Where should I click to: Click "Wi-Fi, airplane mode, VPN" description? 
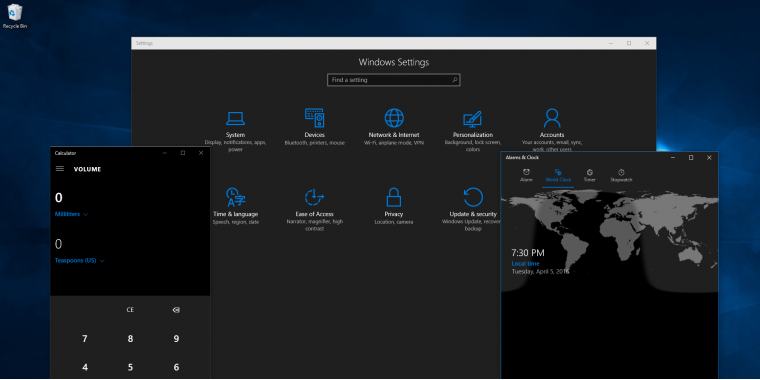(x=394, y=143)
